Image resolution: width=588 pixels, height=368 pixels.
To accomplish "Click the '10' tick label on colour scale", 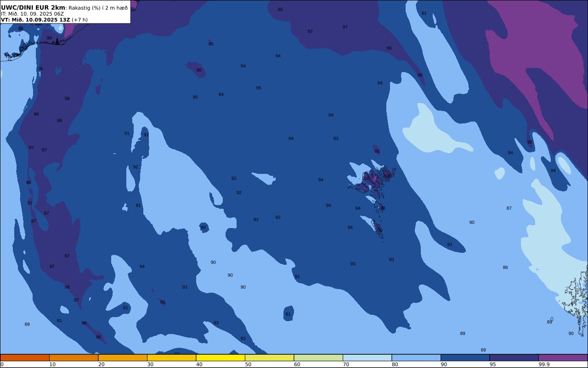I will tap(52, 364).
